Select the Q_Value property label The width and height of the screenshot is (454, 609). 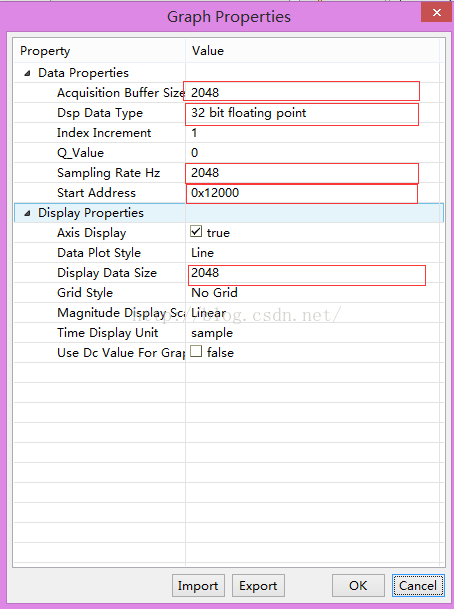coord(80,153)
